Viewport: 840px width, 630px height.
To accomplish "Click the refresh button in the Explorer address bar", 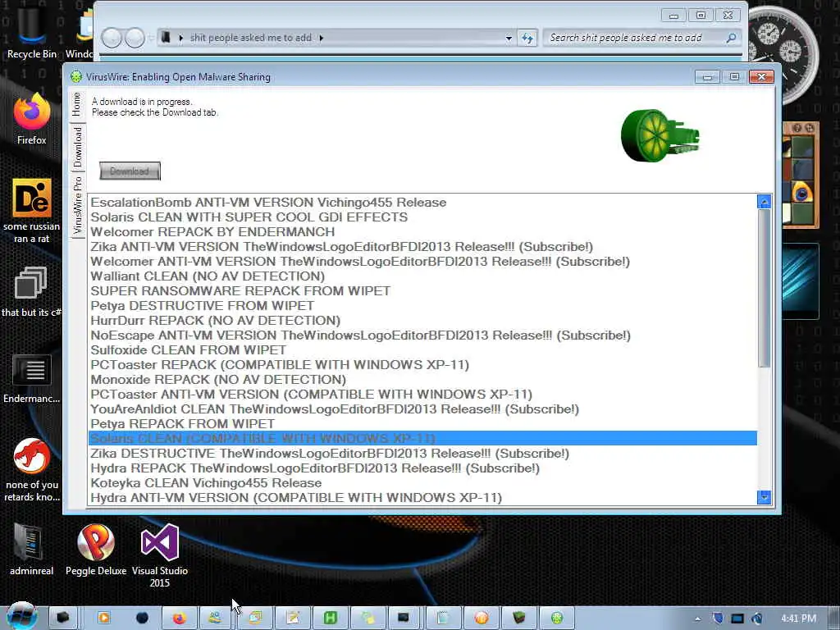I will 527,38.
